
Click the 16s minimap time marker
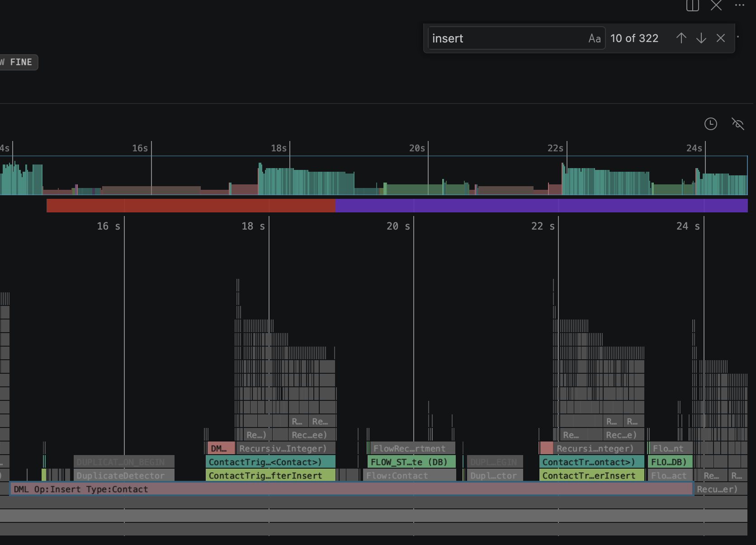point(140,148)
